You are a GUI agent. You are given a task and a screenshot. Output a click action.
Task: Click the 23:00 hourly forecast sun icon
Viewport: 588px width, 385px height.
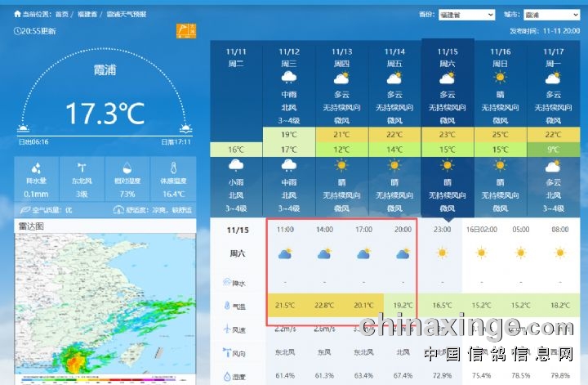(x=442, y=253)
